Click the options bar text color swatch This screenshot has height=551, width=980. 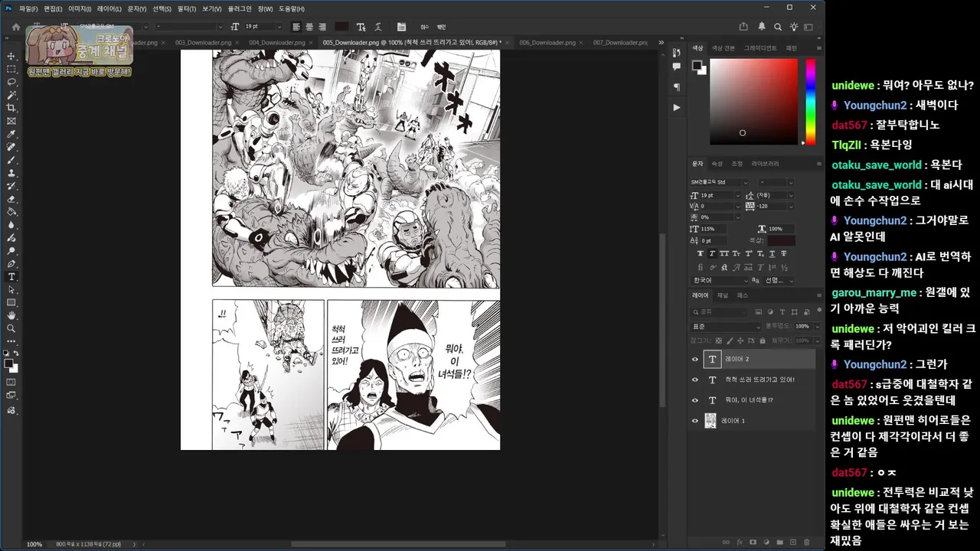click(x=341, y=27)
